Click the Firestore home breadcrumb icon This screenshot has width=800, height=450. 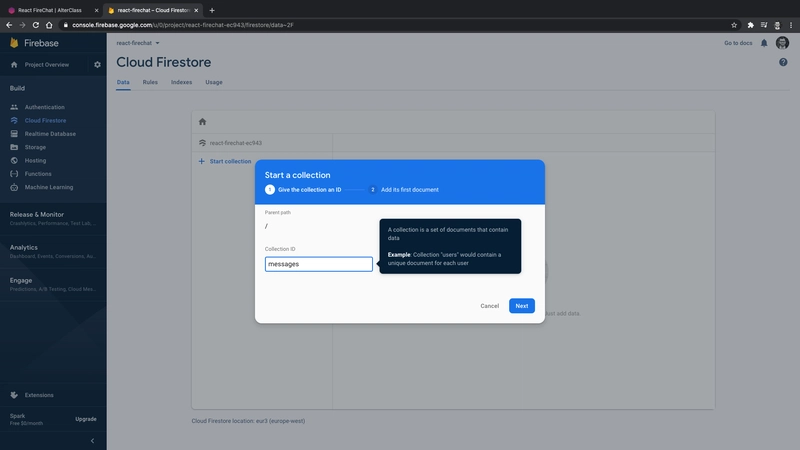coord(203,121)
